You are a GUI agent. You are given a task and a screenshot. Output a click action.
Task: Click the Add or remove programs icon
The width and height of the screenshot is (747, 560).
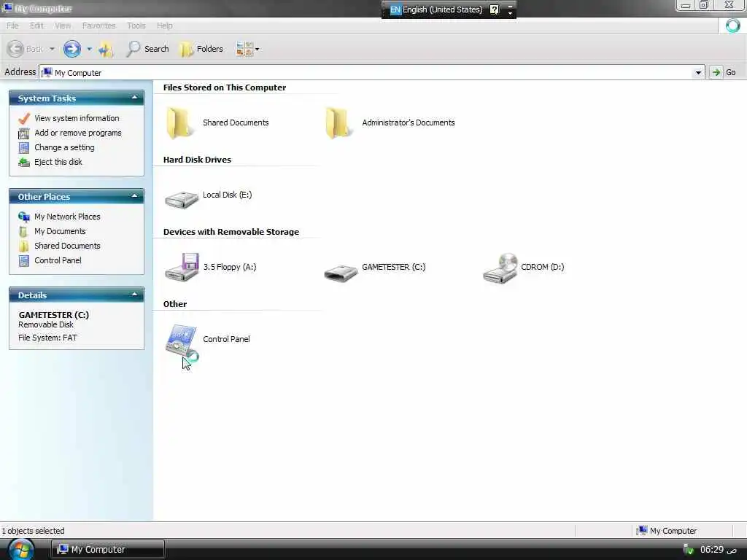pyautogui.click(x=24, y=133)
